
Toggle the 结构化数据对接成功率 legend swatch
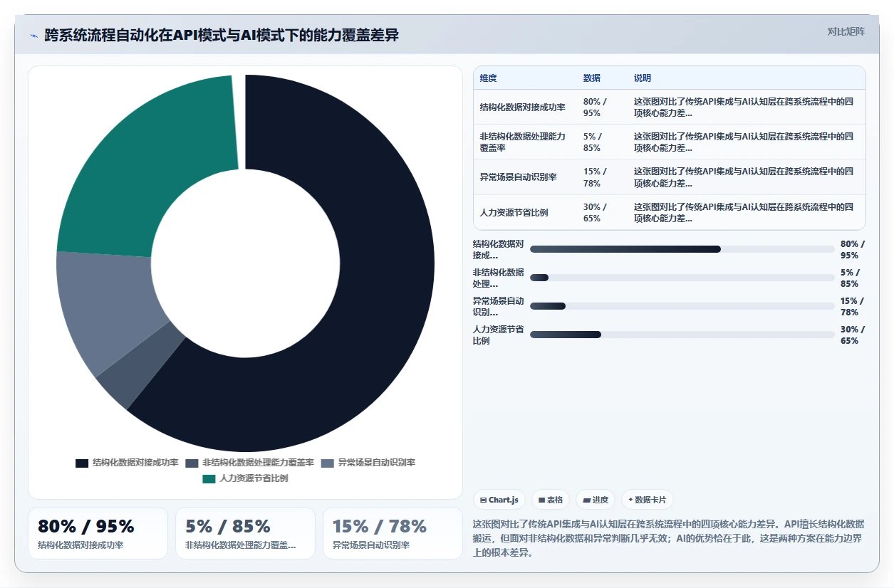[x=82, y=463]
